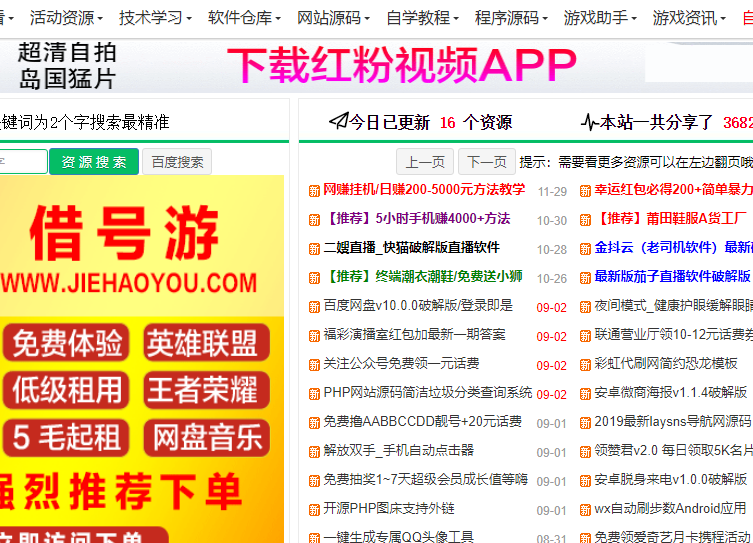Click the 新 icon before 百度网盘v10.0.0破解版

click(314, 307)
